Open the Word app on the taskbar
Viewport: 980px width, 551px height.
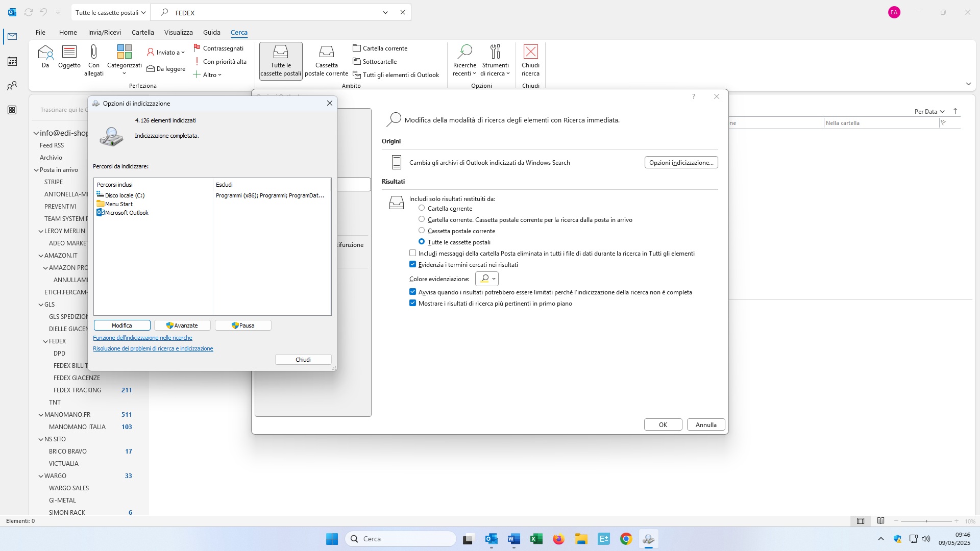click(x=513, y=539)
